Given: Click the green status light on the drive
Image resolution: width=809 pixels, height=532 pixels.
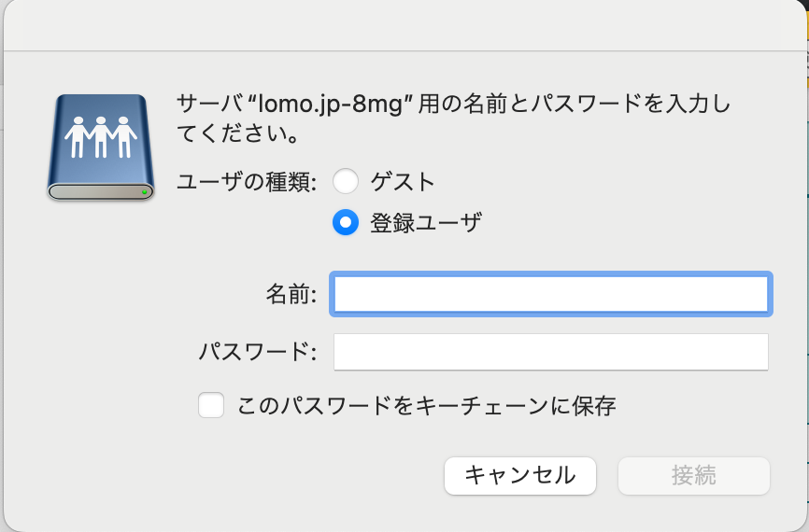Looking at the screenshot, I should click(145, 191).
